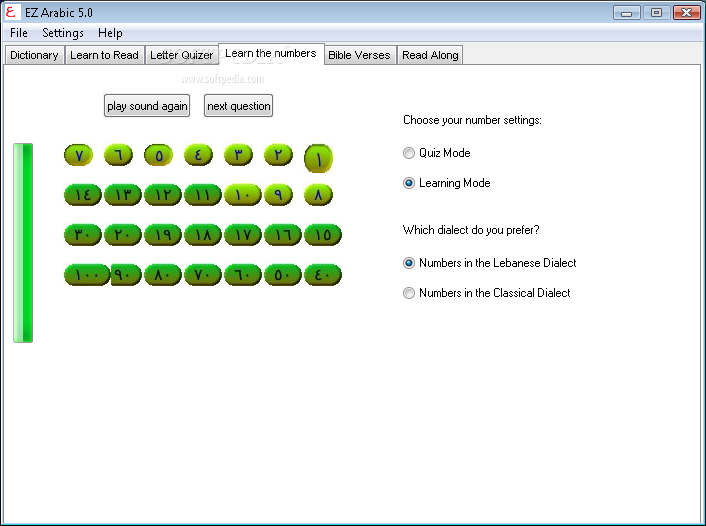The width and height of the screenshot is (706, 526).
Task: Click the EZ Arabic title bar icon
Action: (12, 12)
